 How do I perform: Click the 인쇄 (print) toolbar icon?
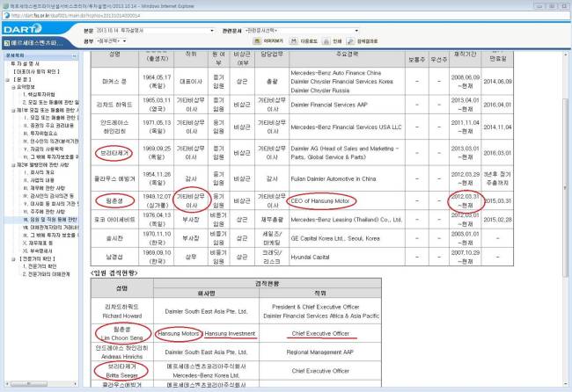click(326, 41)
